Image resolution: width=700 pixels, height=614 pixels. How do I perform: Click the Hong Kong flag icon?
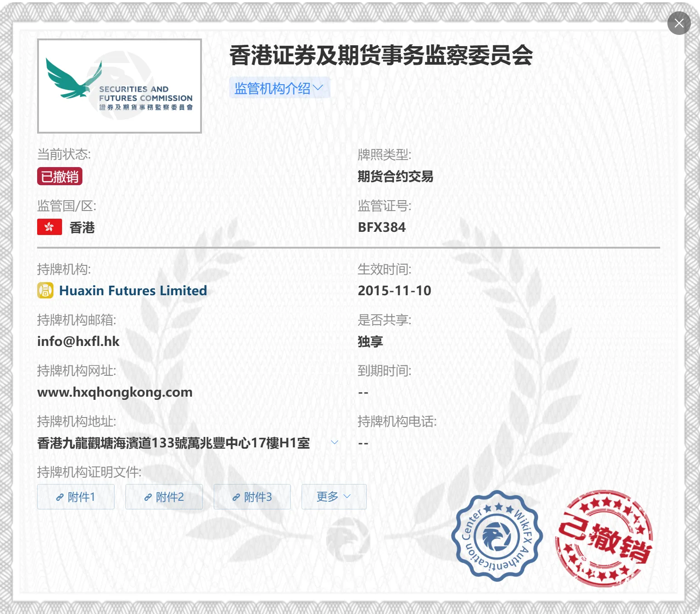point(49,227)
